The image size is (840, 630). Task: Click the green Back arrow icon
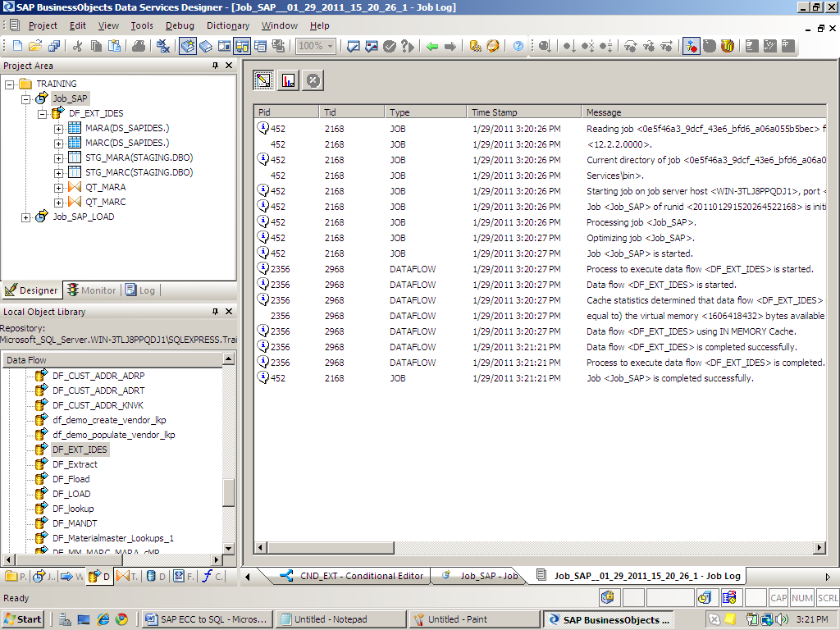[x=432, y=46]
